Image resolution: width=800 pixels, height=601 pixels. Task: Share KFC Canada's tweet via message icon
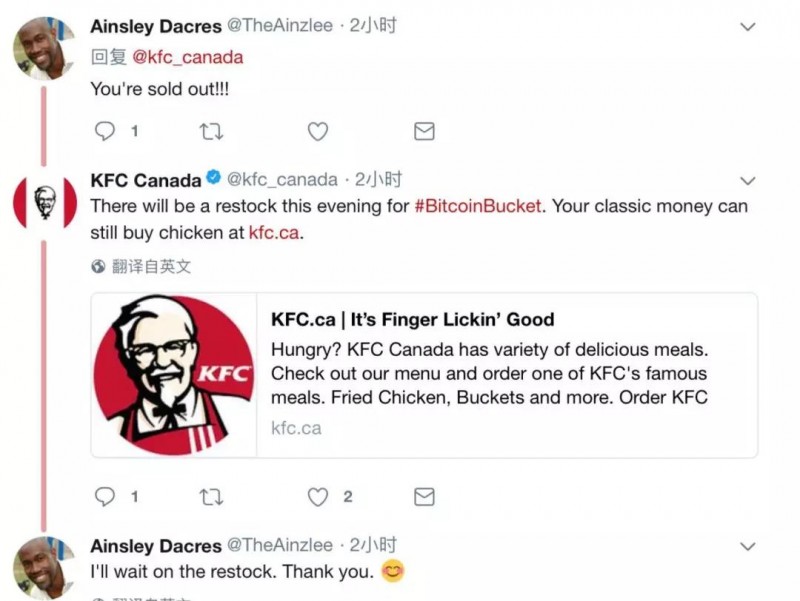(424, 496)
